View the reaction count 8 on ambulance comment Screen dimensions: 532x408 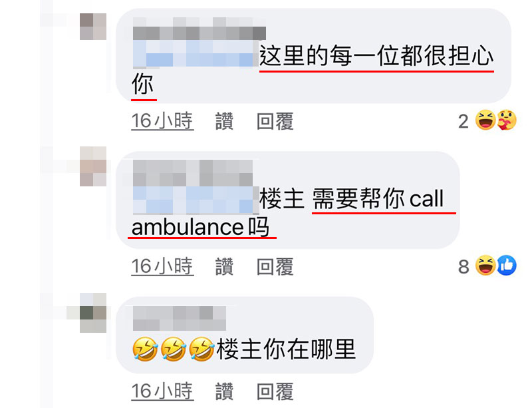tap(464, 267)
